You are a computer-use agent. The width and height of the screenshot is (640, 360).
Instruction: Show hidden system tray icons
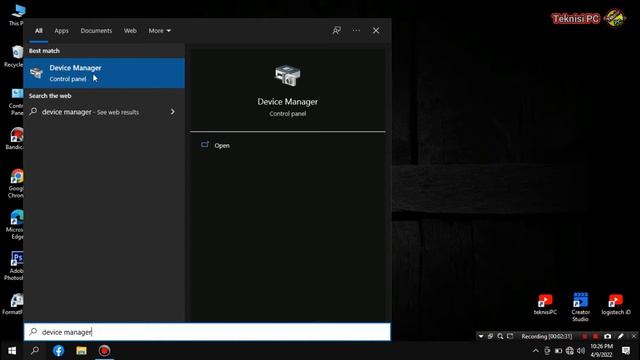click(536, 351)
